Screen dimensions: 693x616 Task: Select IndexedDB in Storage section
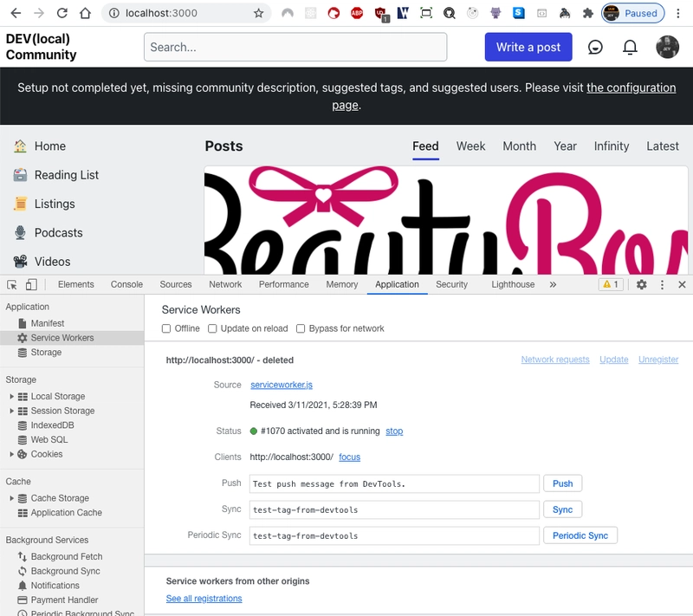pos(52,425)
